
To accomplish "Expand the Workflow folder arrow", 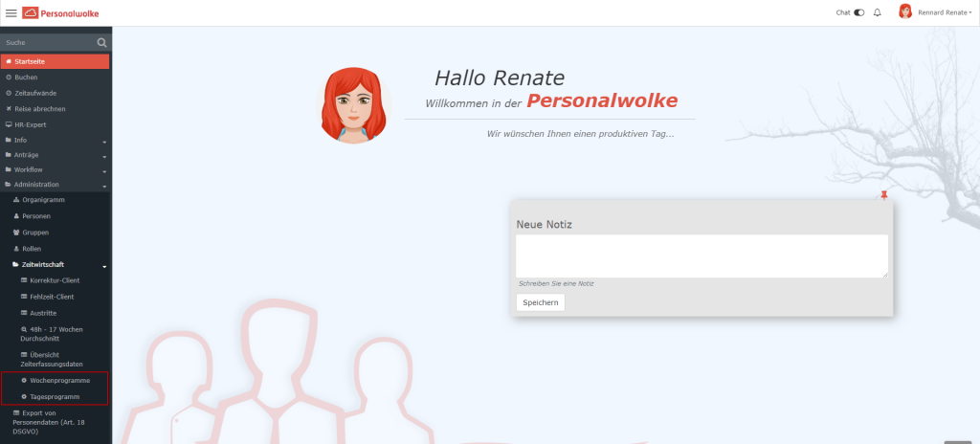I will [x=104, y=171].
